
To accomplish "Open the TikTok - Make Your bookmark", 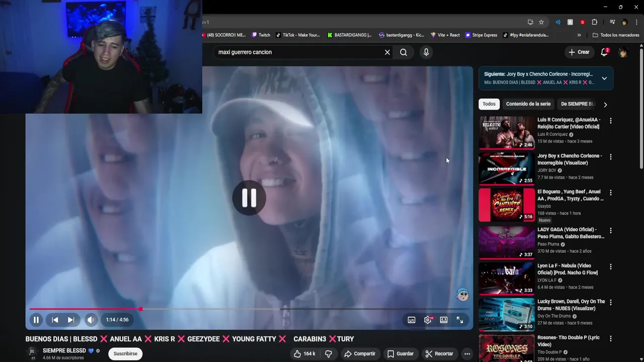I will 298,35.
